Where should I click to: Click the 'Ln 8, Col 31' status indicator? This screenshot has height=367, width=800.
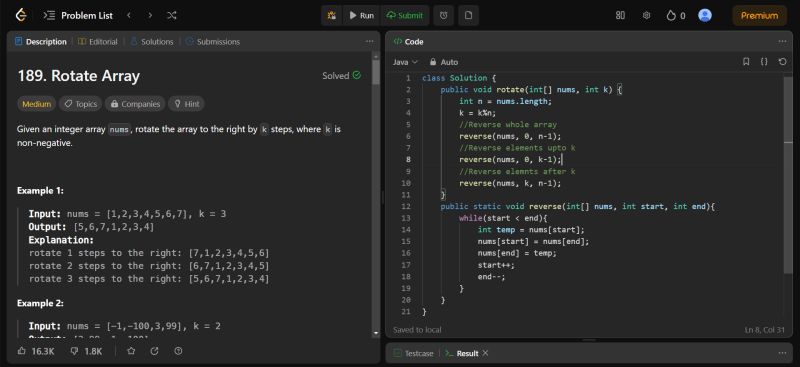(764, 330)
